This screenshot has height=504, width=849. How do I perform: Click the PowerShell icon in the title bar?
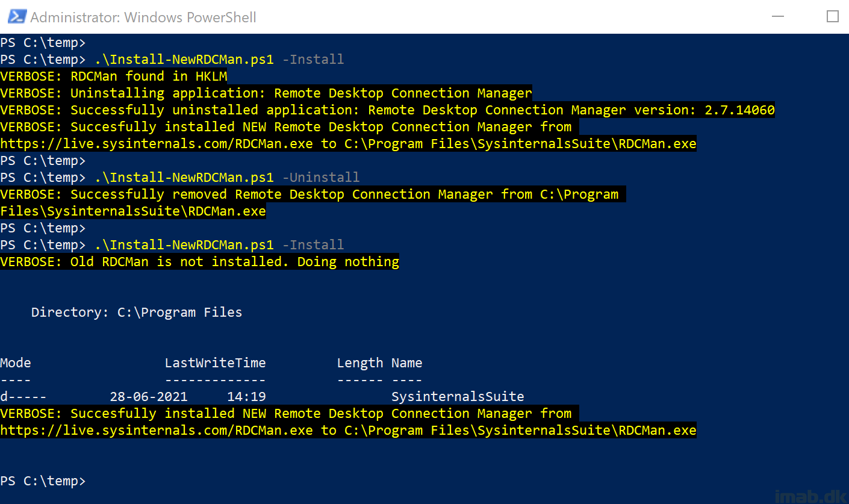click(x=16, y=17)
